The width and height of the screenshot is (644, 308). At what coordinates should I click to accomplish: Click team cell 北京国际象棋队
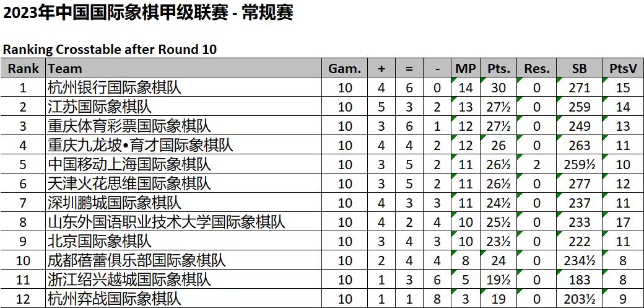point(183,242)
